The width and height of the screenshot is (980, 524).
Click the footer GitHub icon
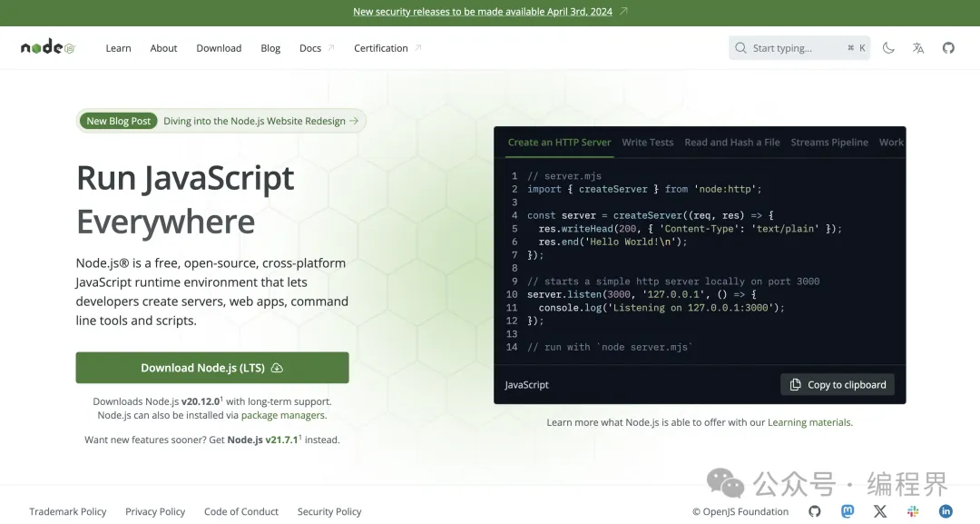point(815,511)
